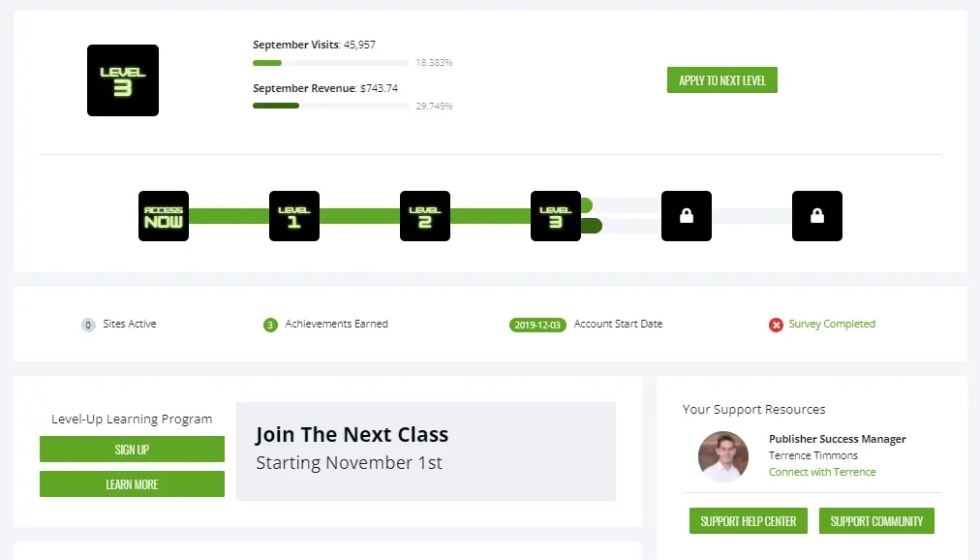The image size is (980, 560).
Task: Apply to next level button
Action: (721, 80)
